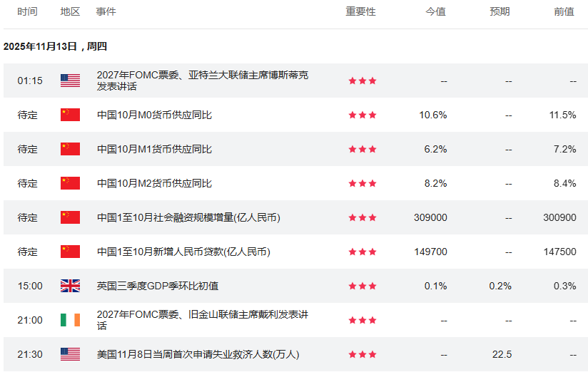
Task: Click importance stars for M0货币供应 row
Action: click(x=363, y=115)
